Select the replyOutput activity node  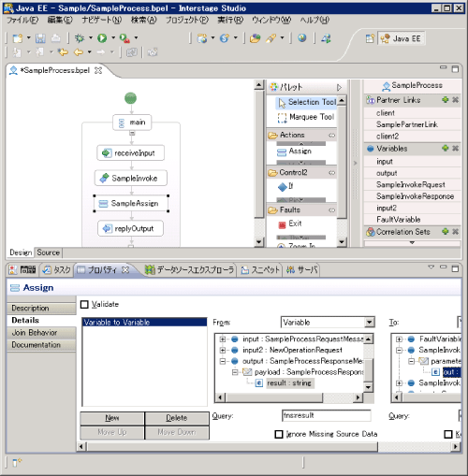[x=130, y=228]
